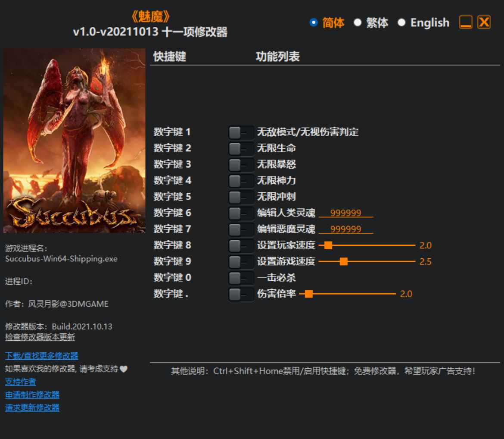The height and width of the screenshot is (439, 504).
Task: Adjust the 设置玩家速度 slider handle
Action: point(329,245)
